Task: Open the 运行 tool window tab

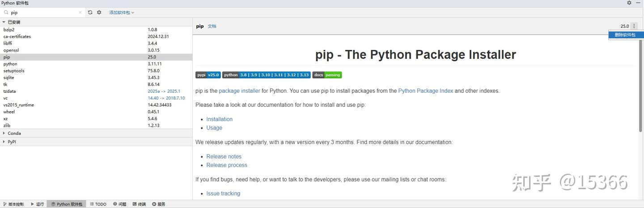Action: tap(38, 204)
